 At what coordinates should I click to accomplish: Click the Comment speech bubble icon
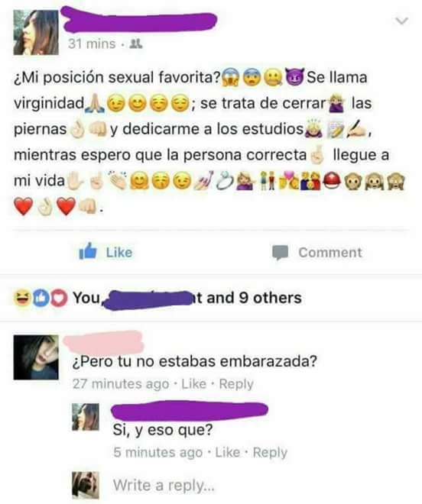(x=280, y=252)
